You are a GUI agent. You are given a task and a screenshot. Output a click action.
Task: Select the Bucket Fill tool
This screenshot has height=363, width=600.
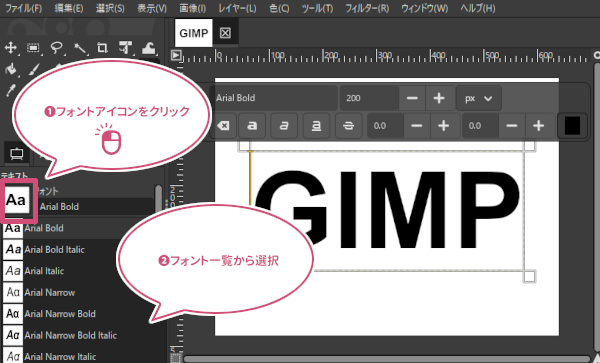[x=11, y=69]
